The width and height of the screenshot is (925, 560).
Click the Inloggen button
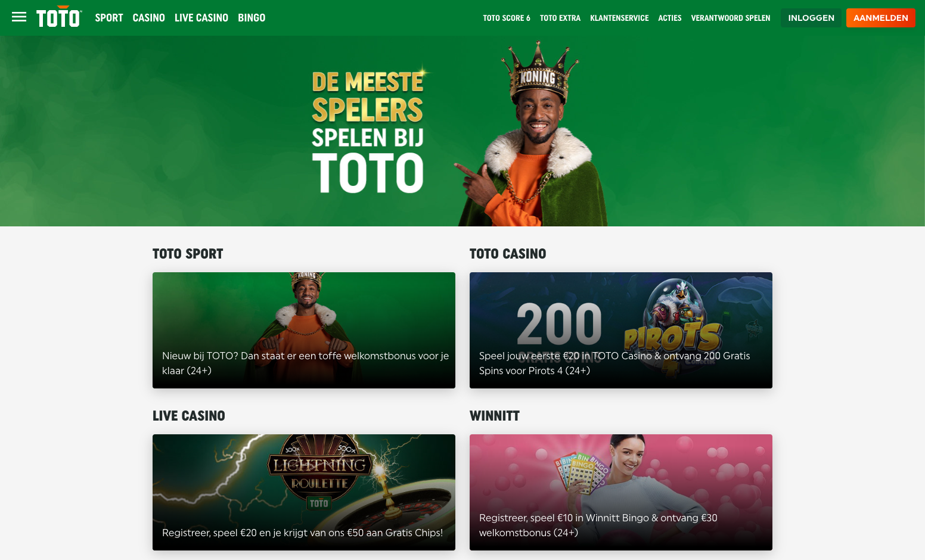click(811, 18)
